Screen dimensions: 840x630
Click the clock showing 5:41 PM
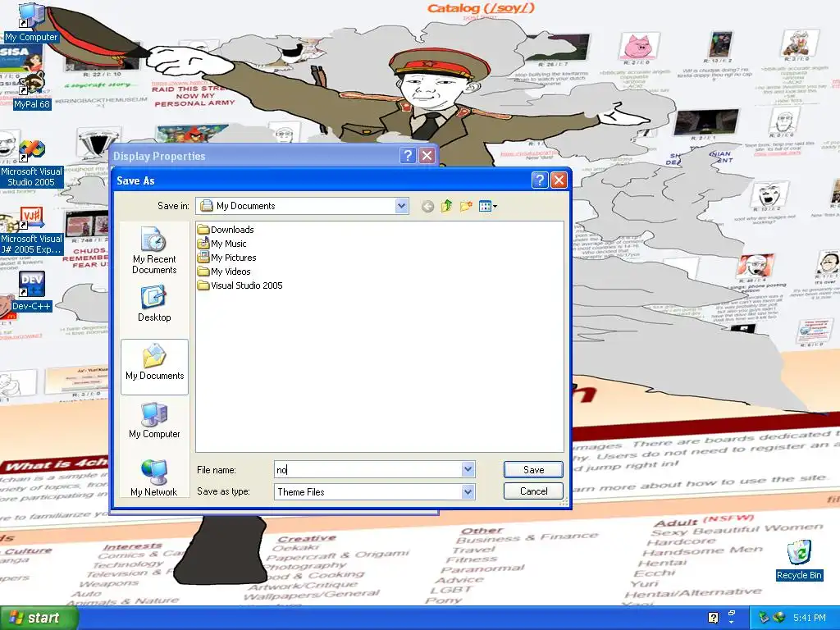coord(809,618)
